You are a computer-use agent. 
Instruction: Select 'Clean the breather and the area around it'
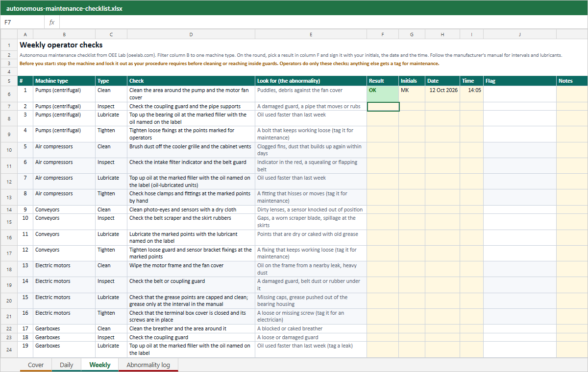tap(191, 328)
